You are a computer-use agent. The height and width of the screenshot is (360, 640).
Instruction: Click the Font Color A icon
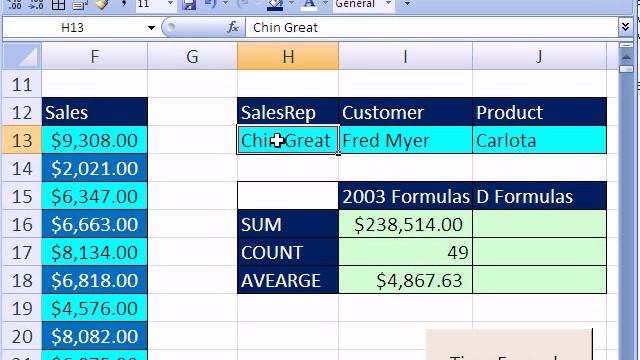[x=310, y=4]
